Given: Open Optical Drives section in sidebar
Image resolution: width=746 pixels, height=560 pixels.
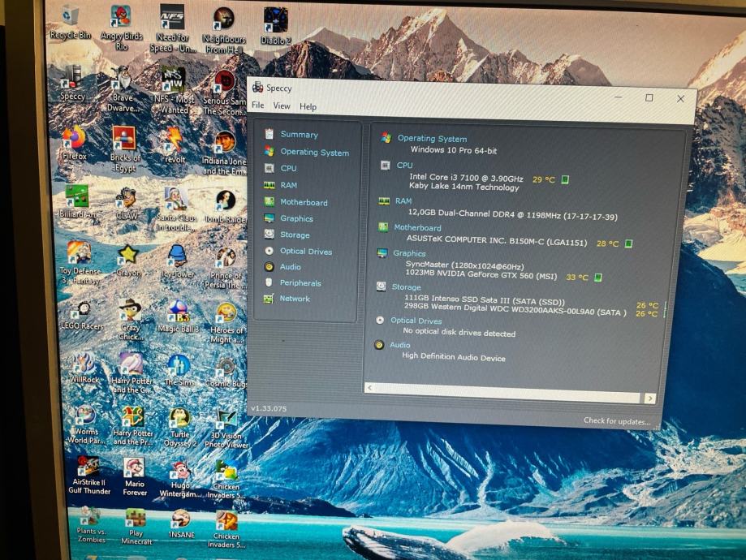Looking at the screenshot, I should click(298, 252).
